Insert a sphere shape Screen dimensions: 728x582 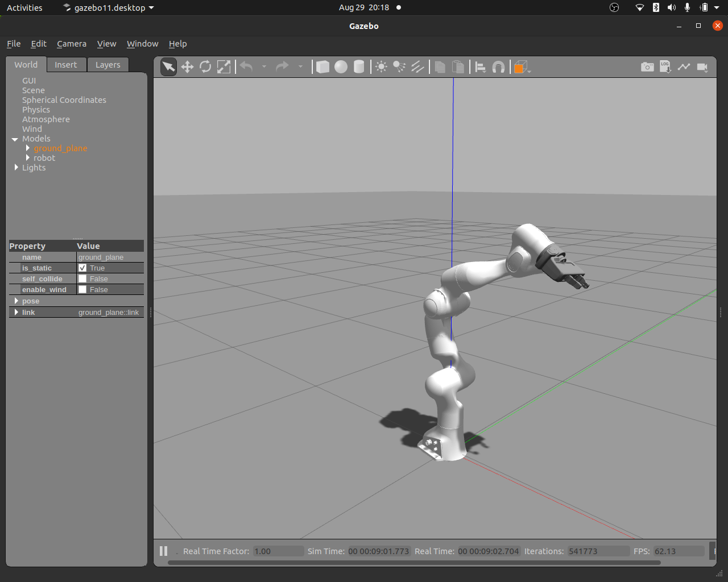341,67
